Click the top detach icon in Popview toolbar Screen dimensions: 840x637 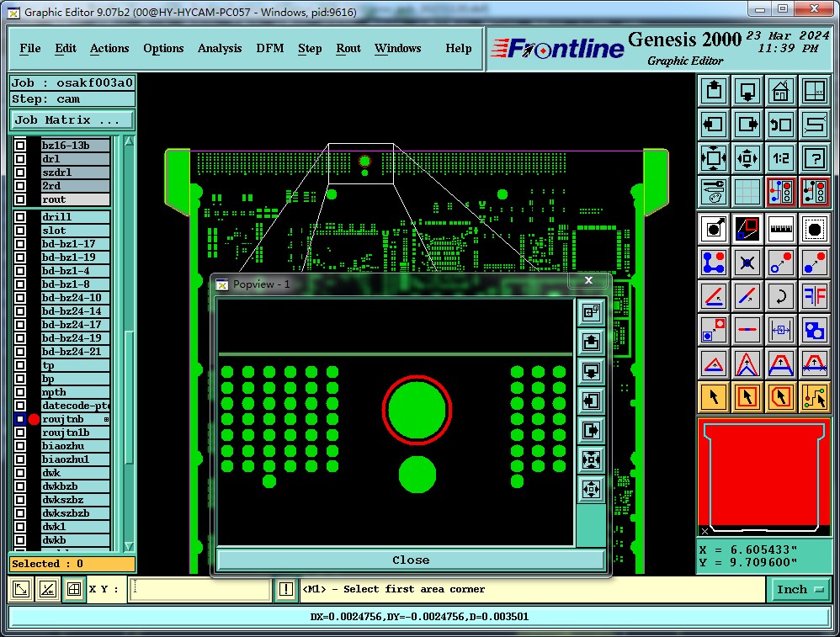(592, 312)
